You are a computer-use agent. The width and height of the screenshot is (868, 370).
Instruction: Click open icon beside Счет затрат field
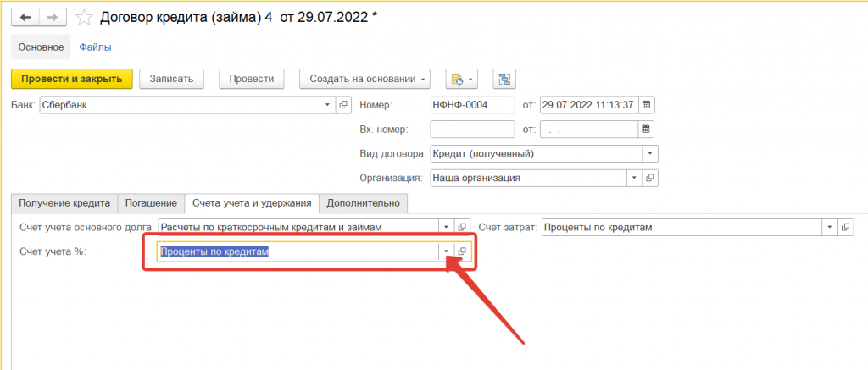845,227
